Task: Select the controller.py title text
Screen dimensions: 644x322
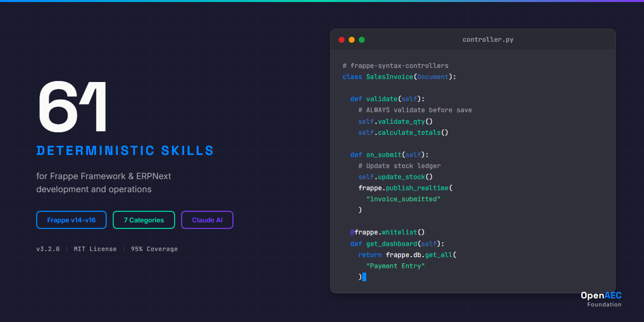Action: pyautogui.click(x=488, y=40)
